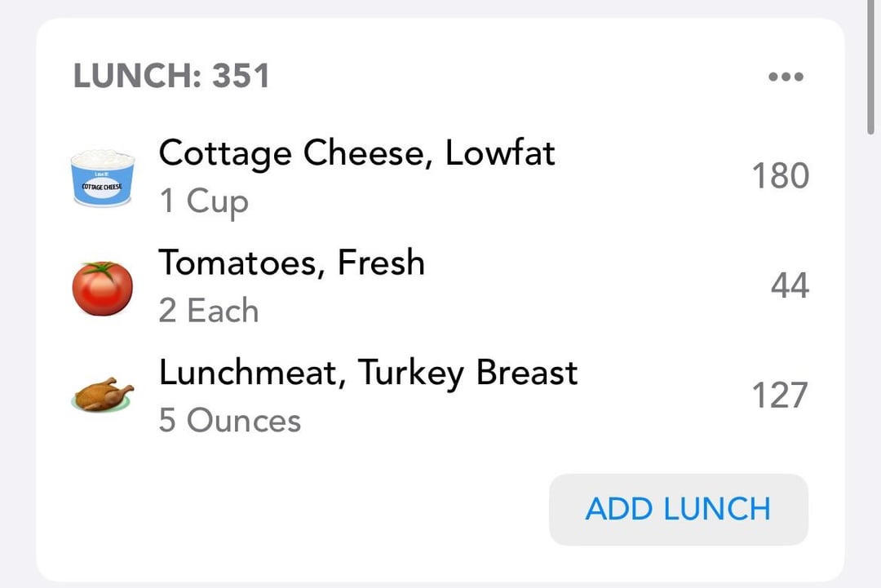The height and width of the screenshot is (588, 881).
Task: Click the vertical scrollbar thumb
Action: click(x=871, y=68)
